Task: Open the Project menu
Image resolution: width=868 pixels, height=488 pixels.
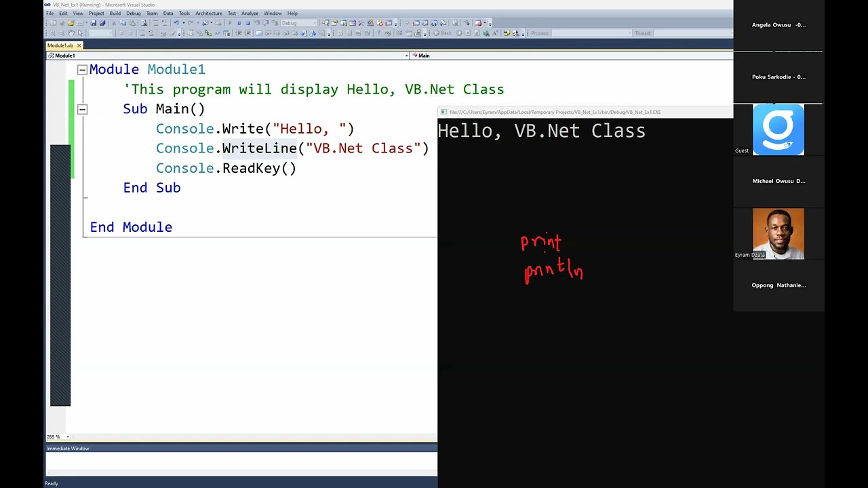Action: click(96, 14)
